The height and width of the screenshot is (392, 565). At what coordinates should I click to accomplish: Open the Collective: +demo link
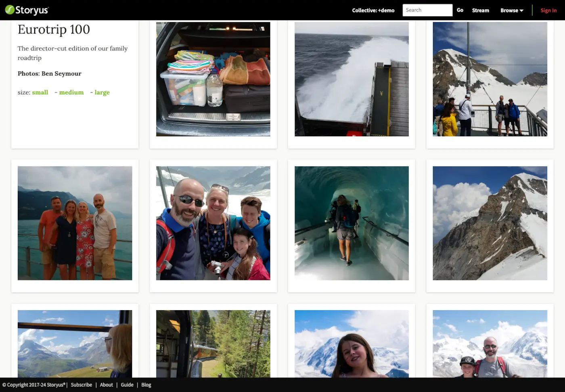click(x=373, y=10)
